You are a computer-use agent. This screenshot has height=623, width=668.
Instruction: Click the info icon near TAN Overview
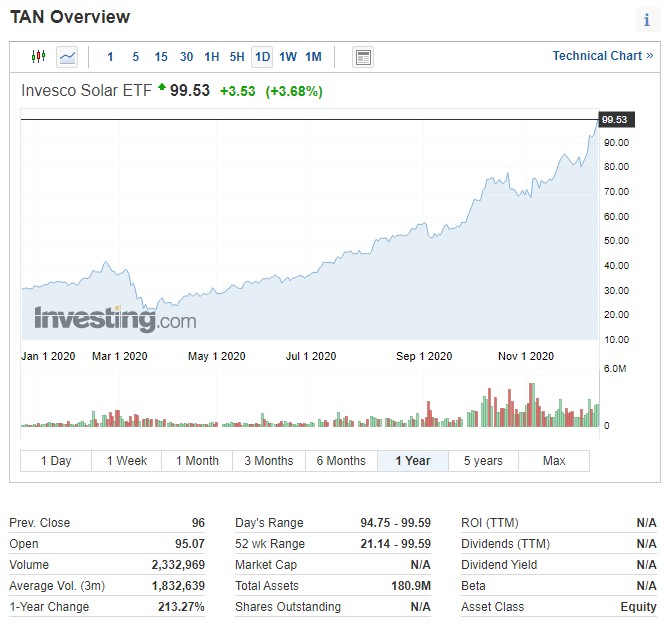click(647, 20)
